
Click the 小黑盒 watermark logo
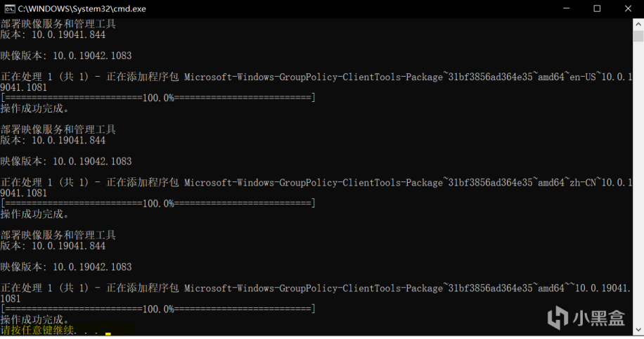587,318
